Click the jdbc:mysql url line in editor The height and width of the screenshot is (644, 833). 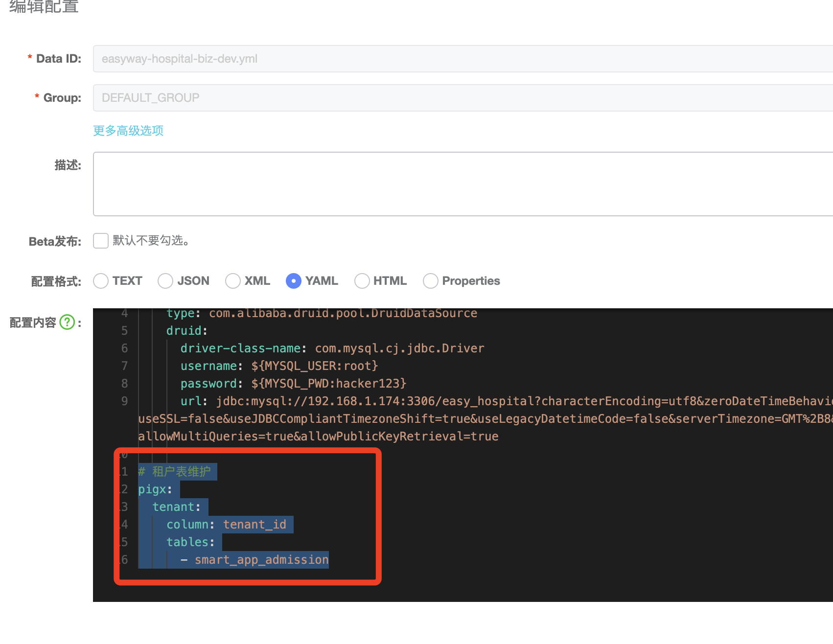[507, 401]
